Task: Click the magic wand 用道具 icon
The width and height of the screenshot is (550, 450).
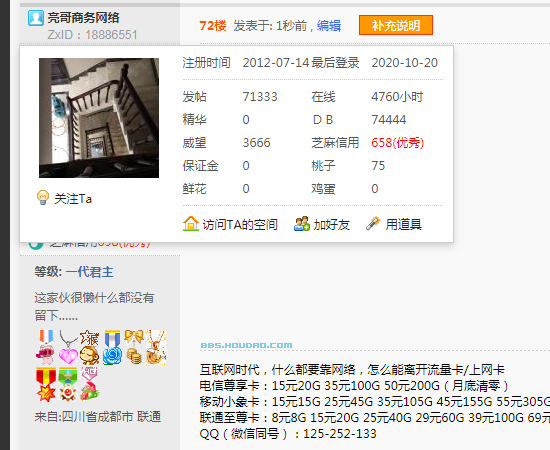Action: point(373,223)
